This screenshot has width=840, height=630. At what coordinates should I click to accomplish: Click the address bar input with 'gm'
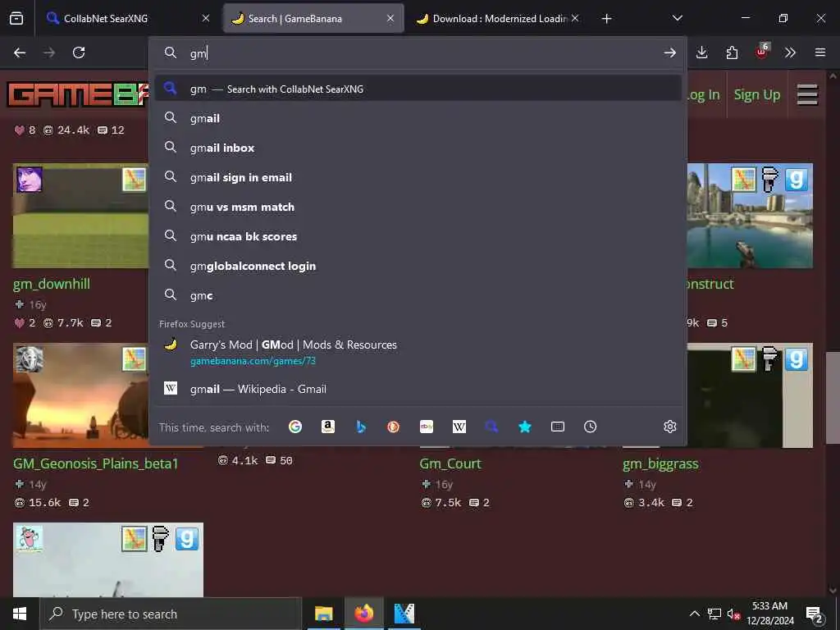(x=418, y=53)
